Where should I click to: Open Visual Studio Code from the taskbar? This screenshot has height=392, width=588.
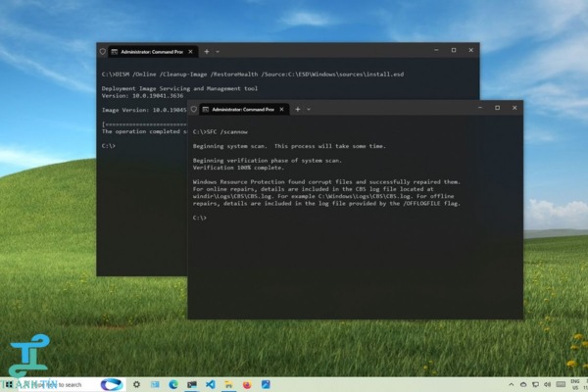[x=210, y=384]
